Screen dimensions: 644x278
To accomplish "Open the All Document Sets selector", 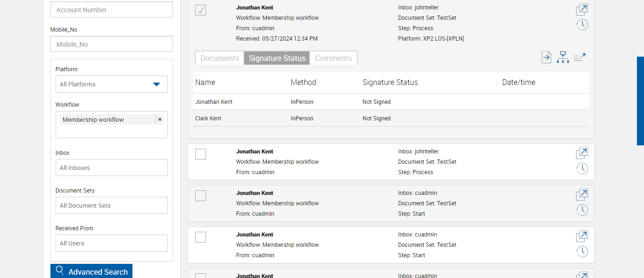I will pos(112,205).
